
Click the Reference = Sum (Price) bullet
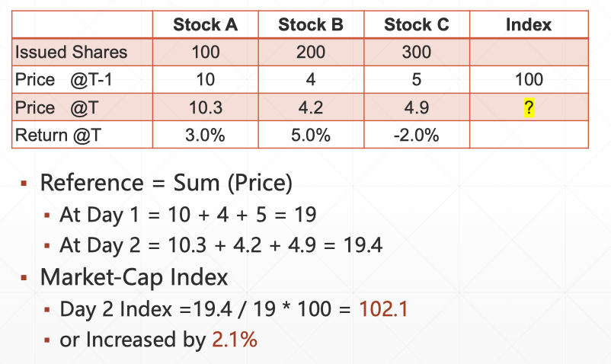pyautogui.click(x=166, y=183)
